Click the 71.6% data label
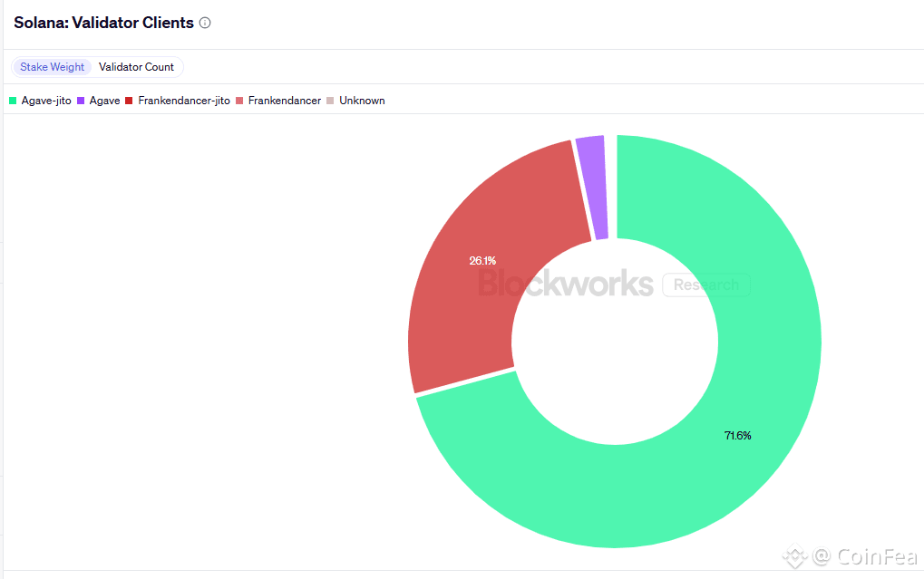The width and height of the screenshot is (924, 579). tap(738, 436)
